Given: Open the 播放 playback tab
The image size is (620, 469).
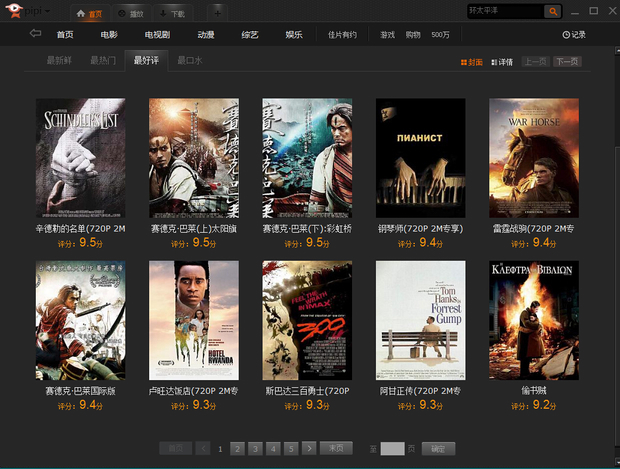Looking at the screenshot, I should 128,14.
